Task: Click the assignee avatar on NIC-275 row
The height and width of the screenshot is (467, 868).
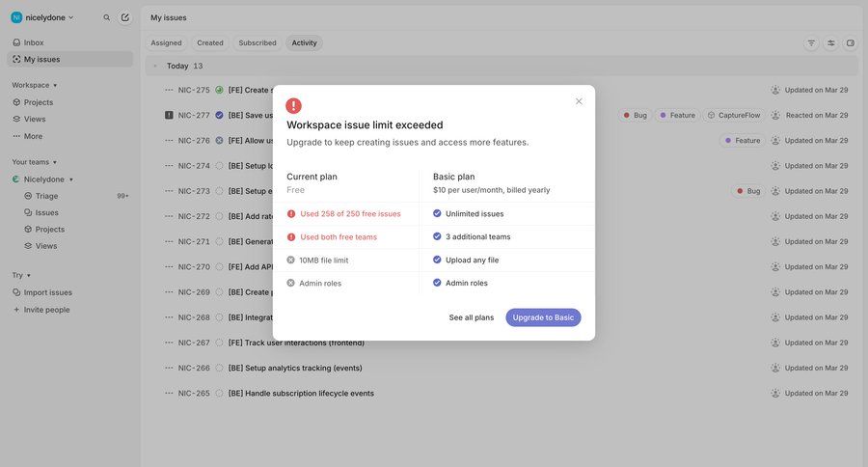Action: (775, 90)
